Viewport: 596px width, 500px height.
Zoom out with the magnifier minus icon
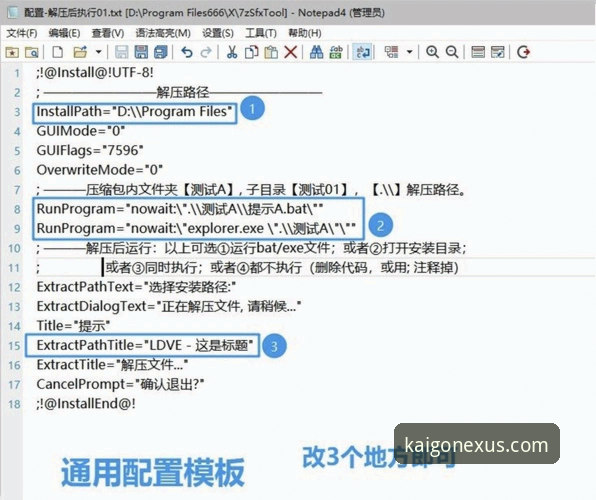point(452,52)
